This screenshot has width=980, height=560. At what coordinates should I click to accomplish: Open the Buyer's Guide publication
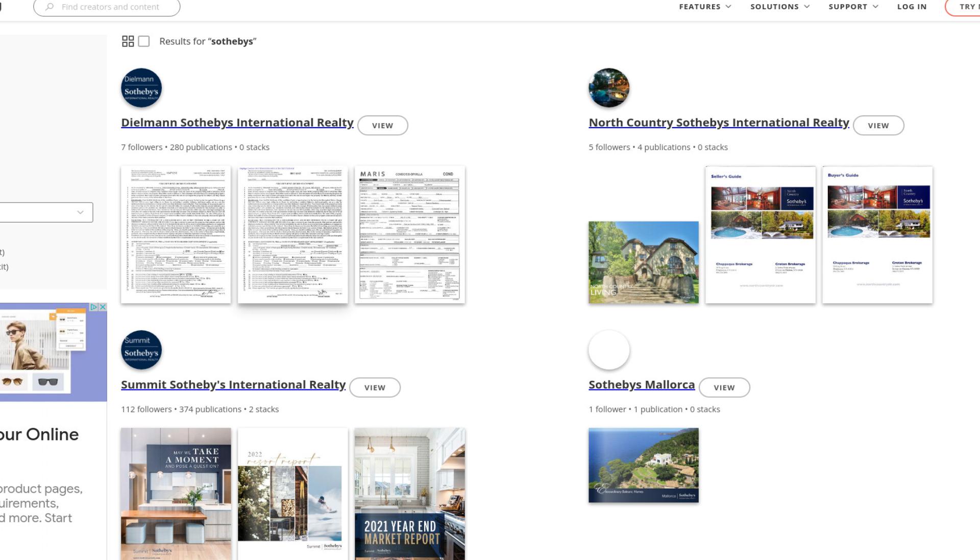click(877, 235)
